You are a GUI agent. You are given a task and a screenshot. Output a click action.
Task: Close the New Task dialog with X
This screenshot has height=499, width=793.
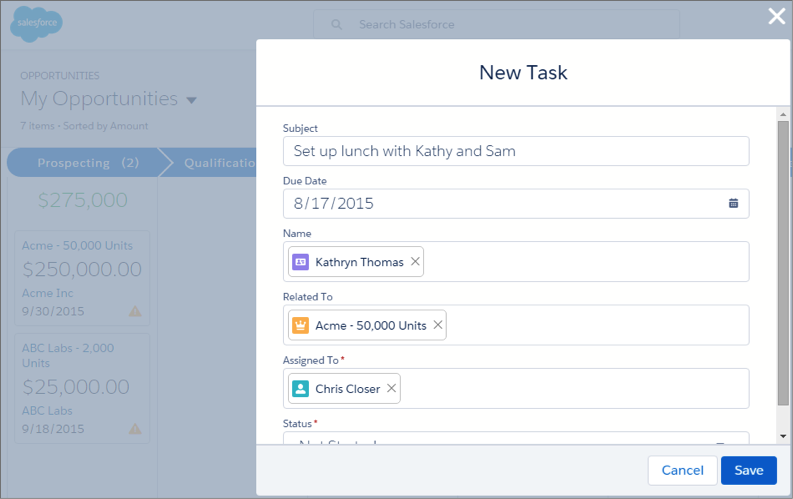[776, 16]
